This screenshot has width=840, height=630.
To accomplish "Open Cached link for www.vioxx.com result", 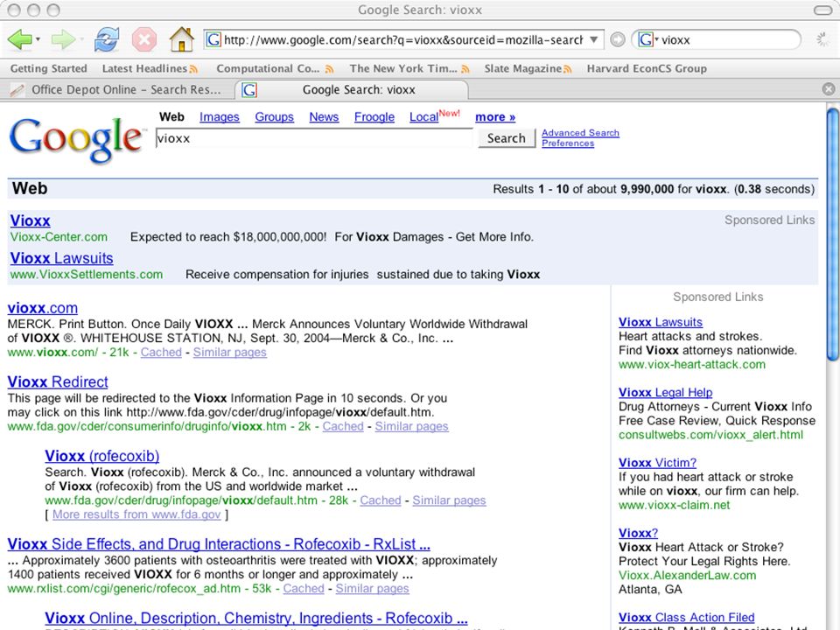I will pyautogui.click(x=161, y=352).
